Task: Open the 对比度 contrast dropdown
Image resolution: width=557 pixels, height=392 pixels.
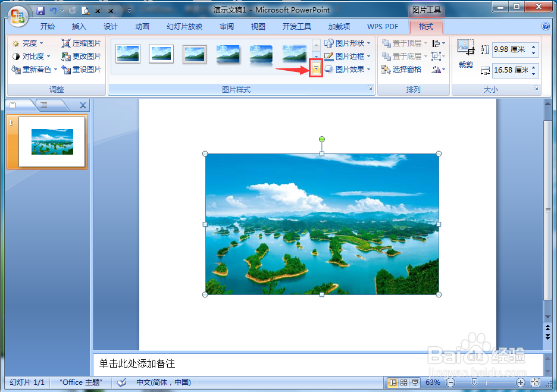Action: [x=31, y=57]
